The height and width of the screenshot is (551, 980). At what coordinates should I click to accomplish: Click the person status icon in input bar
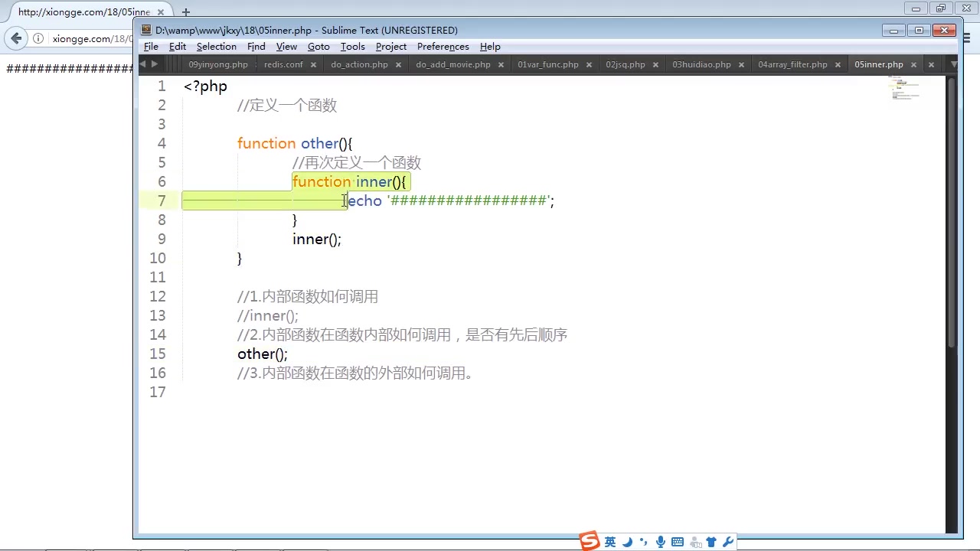click(x=695, y=541)
